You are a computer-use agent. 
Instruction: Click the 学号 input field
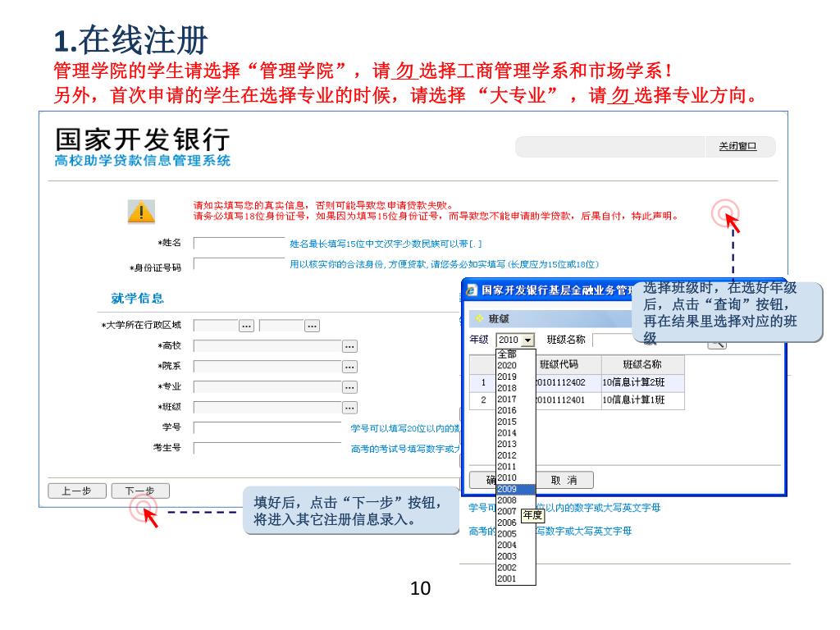[x=268, y=427]
